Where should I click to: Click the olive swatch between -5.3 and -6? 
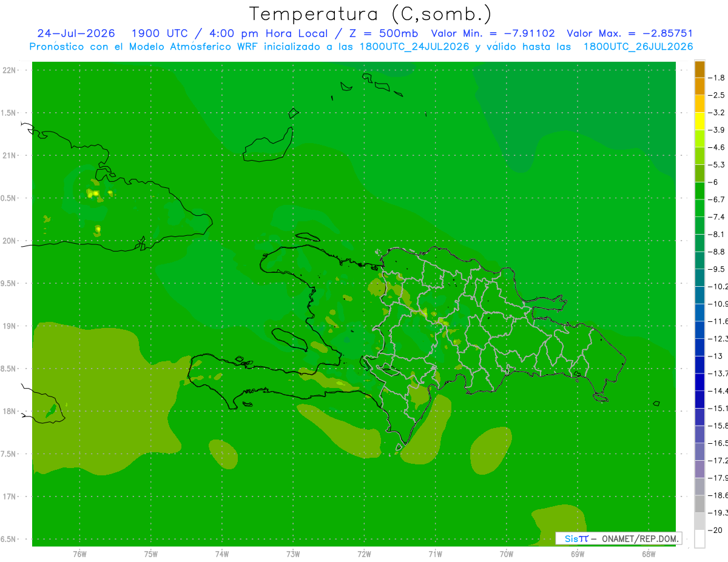699,173
